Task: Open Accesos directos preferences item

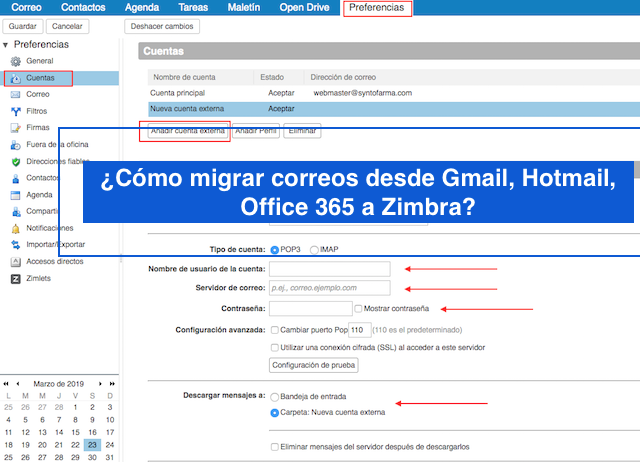Action: pyautogui.click(x=55, y=261)
